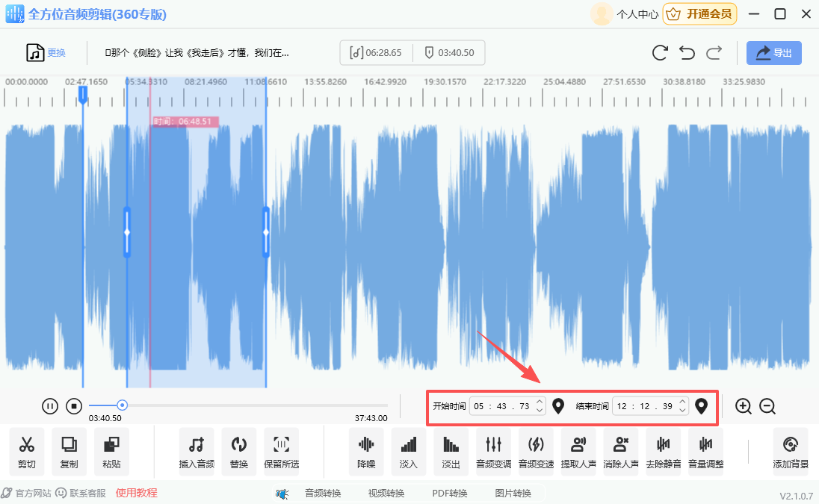Set start time marker at playhead

coord(558,406)
